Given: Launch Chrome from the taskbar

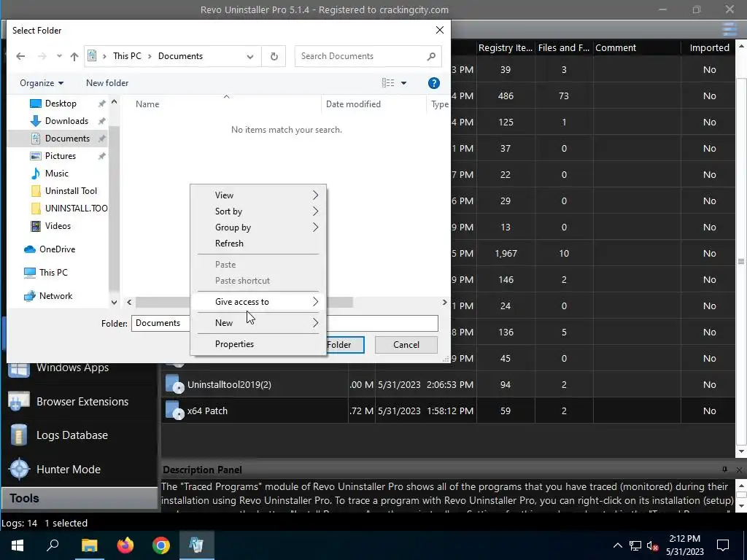Looking at the screenshot, I should point(161,545).
